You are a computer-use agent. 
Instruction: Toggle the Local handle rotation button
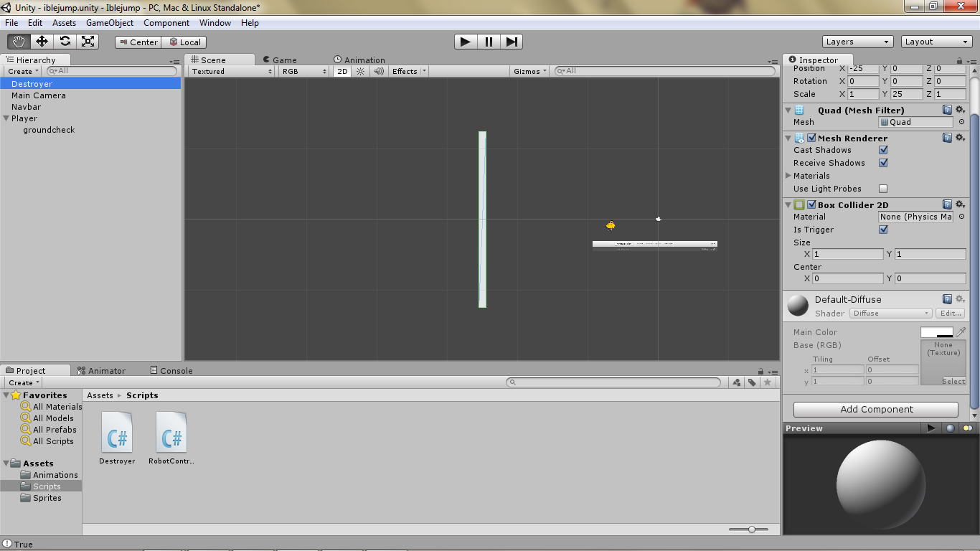coord(184,42)
